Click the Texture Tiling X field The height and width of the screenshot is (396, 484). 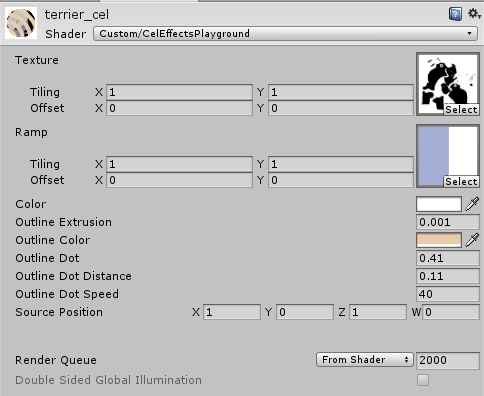(x=179, y=92)
